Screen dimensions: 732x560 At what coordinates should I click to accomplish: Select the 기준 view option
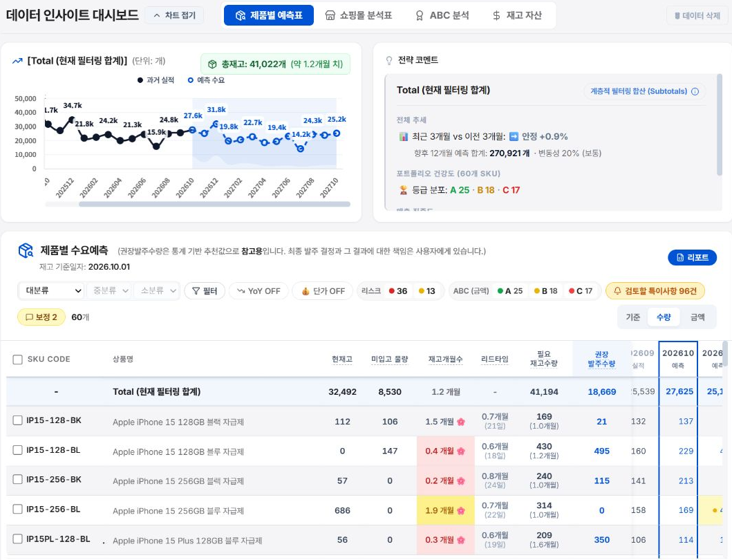click(632, 317)
